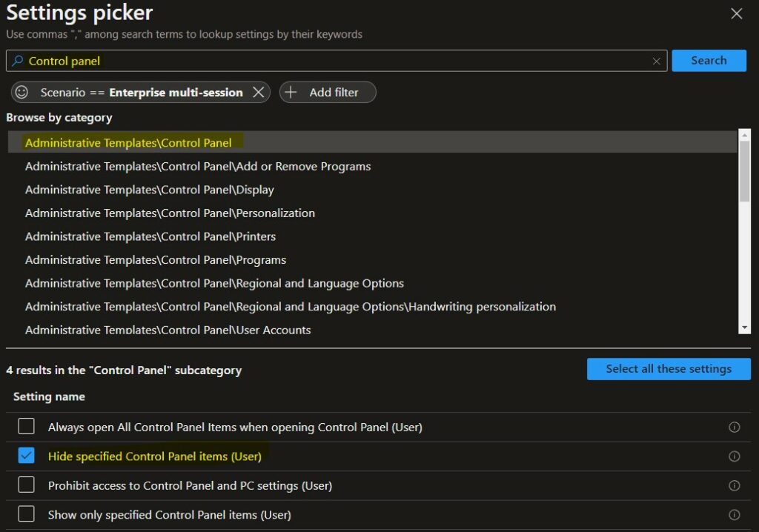This screenshot has width=759, height=532.
Task: Uncheck Hide specified Control Panel items
Action: pos(27,456)
